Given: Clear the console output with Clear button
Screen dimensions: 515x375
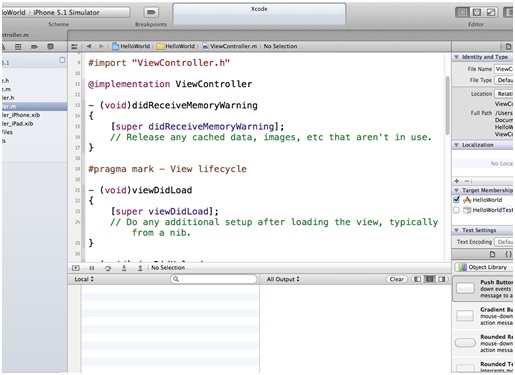Looking at the screenshot, I should point(397,279).
